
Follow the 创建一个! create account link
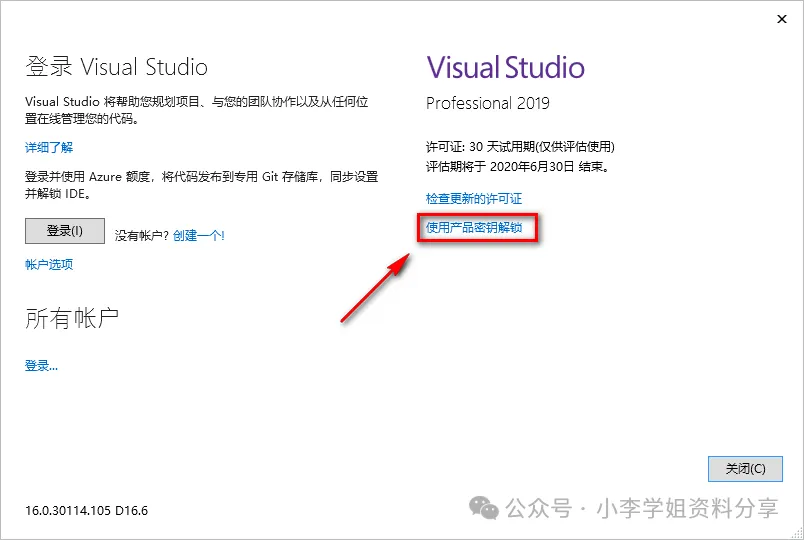point(198,235)
